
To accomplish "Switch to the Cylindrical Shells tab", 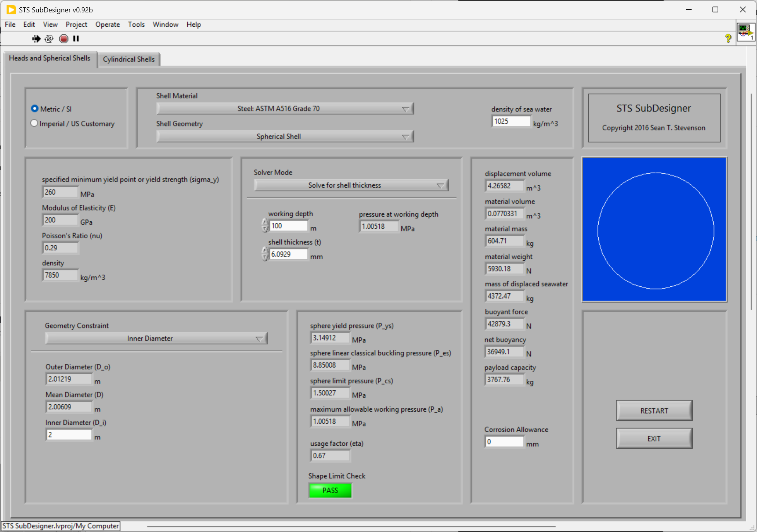I will coord(128,59).
